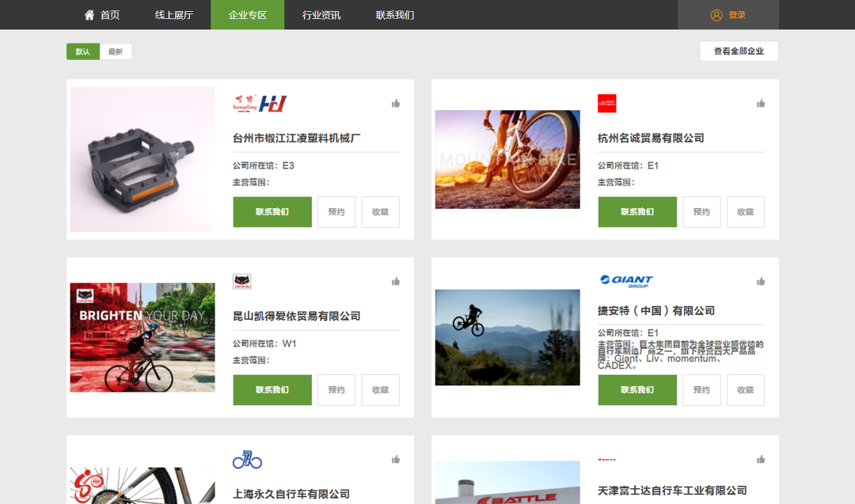This screenshot has width=855, height=504.
Task: Open company title 天津富士达自行车工业有限公司
Action: pyautogui.click(x=672, y=491)
